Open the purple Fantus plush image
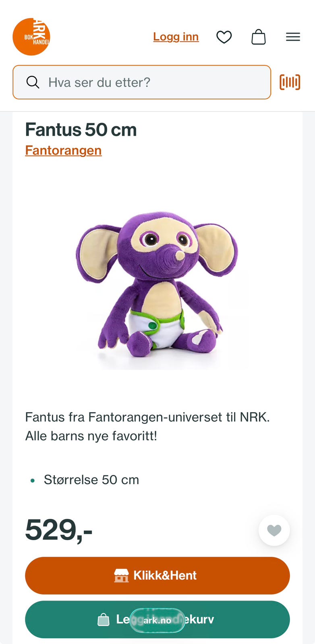The image size is (315, 644). [157, 285]
